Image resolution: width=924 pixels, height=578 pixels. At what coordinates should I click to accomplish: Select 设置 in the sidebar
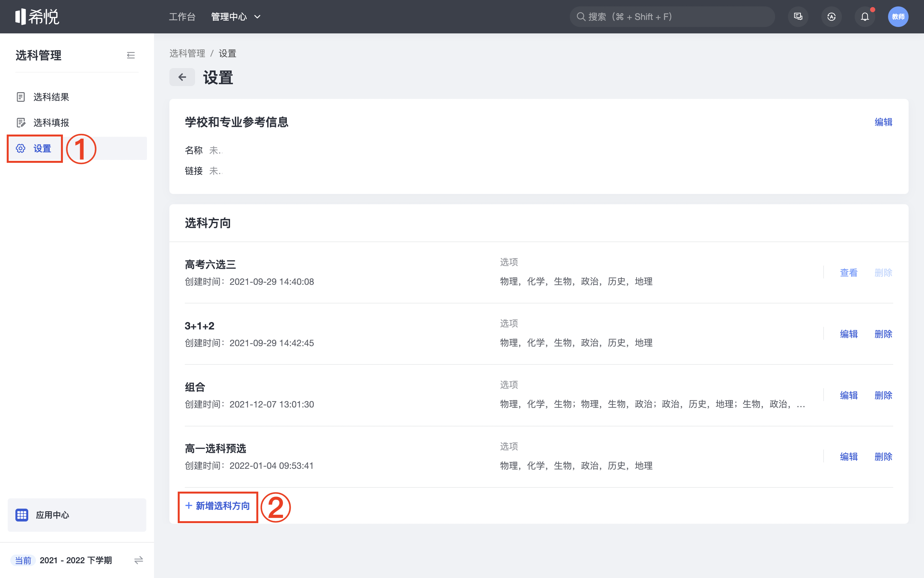click(x=77, y=148)
